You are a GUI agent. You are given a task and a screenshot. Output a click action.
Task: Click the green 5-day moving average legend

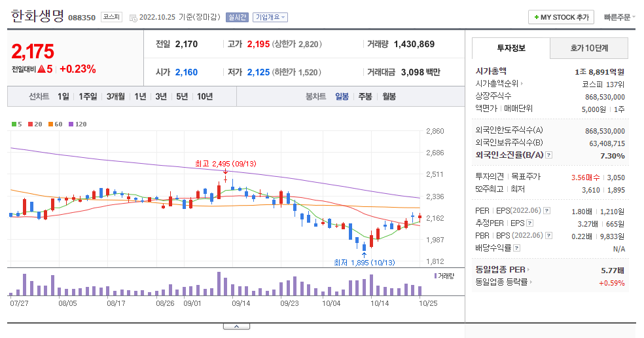pyautogui.click(x=17, y=124)
